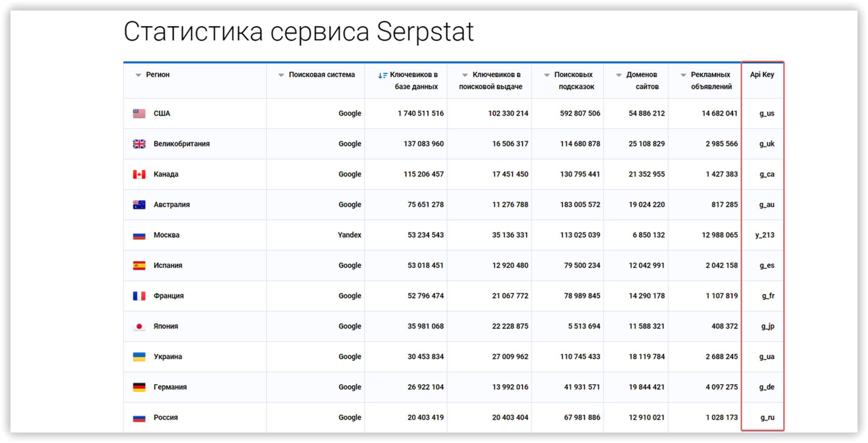Click the Регион column header text

[x=158, y=75]
